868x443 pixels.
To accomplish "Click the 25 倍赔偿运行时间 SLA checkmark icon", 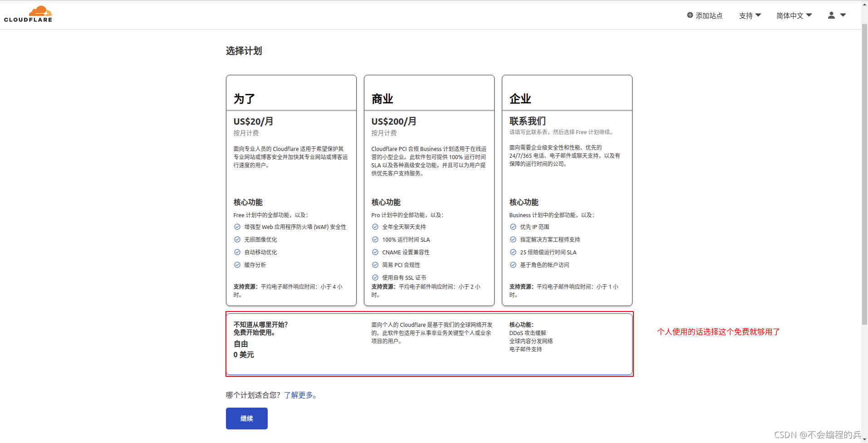I will (x=513, y=252).
